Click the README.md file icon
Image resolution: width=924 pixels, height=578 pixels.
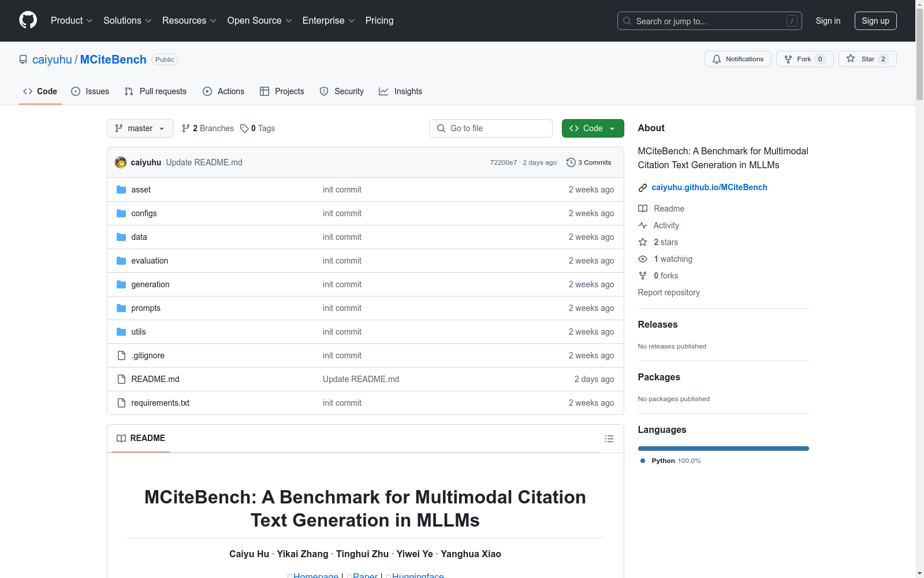click(x=121, y=379)
